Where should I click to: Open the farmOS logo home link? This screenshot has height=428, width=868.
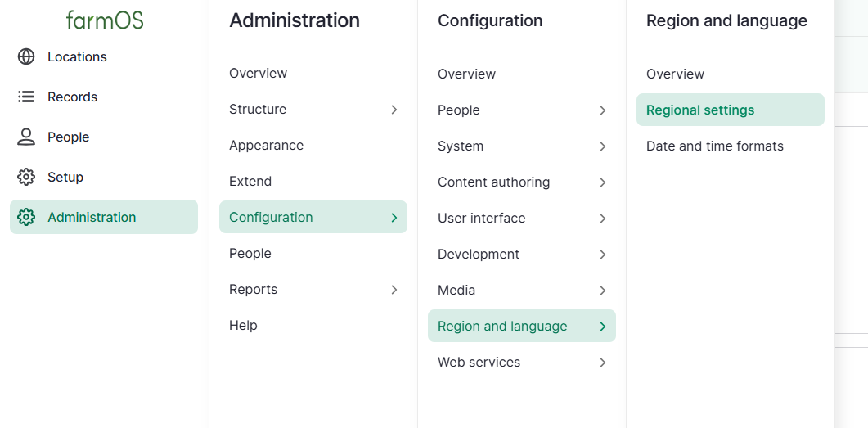105,20
